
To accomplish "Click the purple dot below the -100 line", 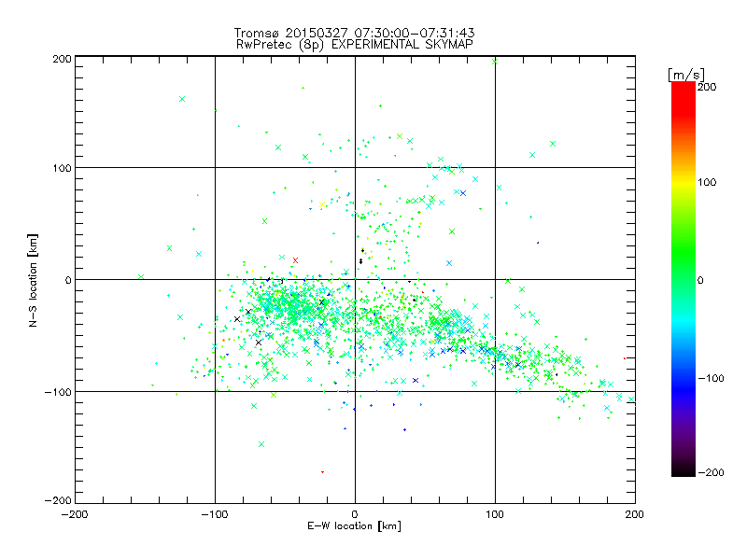I will point(404,429).
